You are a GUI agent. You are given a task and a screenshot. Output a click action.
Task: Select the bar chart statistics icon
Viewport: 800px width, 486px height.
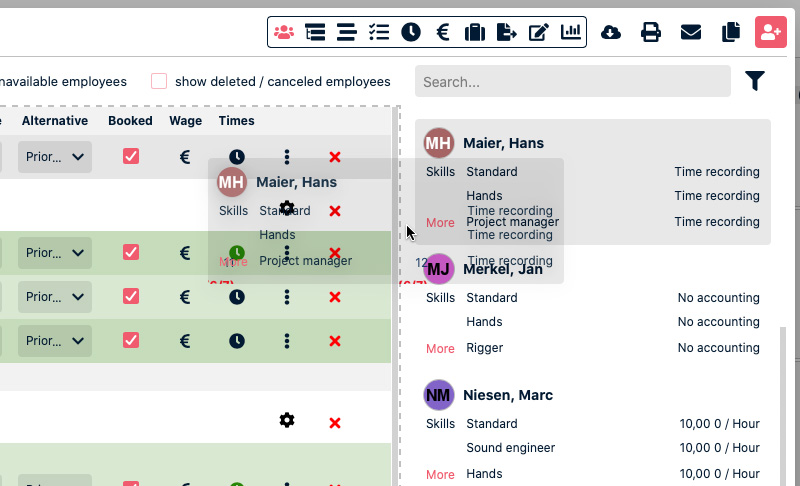tap(571, 32)
